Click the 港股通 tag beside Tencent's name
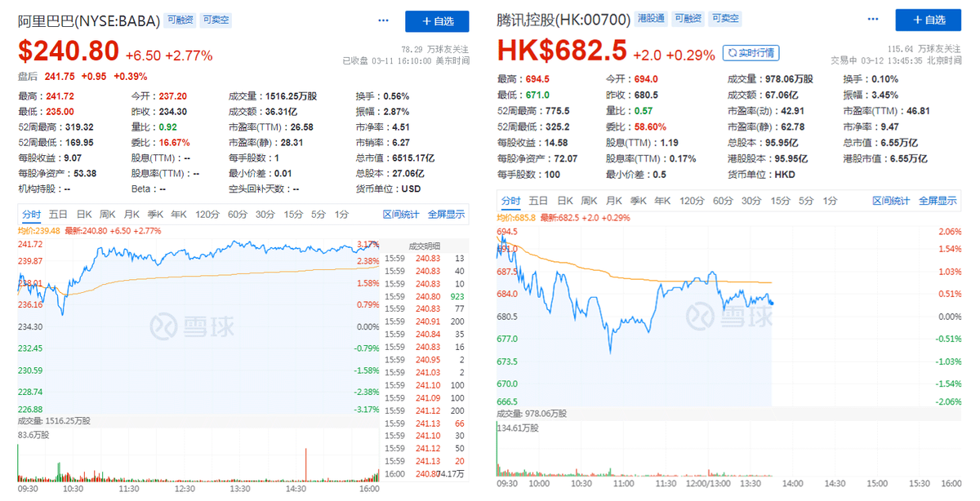The width and height of the screenshot is (980, 501). tap(651, 18)
